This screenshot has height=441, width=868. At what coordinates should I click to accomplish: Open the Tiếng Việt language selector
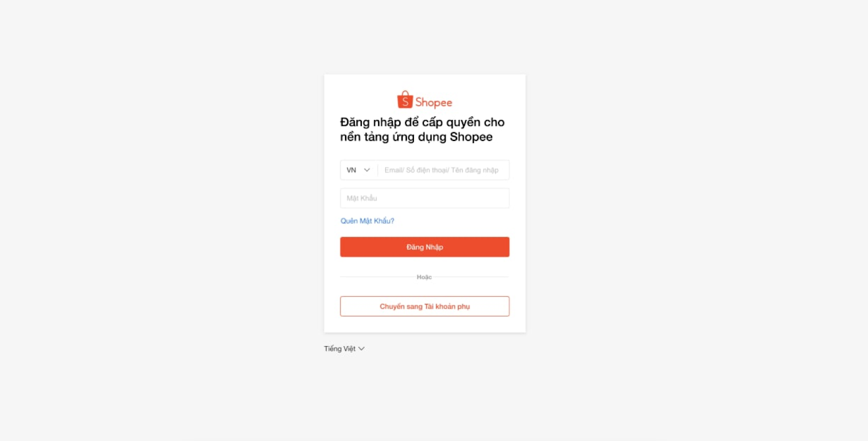point(344,349)
